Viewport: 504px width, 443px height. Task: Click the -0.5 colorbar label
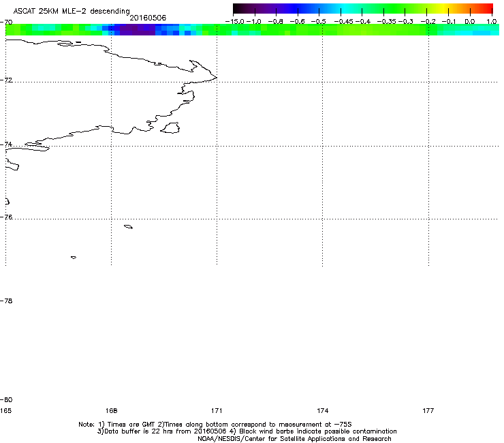pos(319,21)
